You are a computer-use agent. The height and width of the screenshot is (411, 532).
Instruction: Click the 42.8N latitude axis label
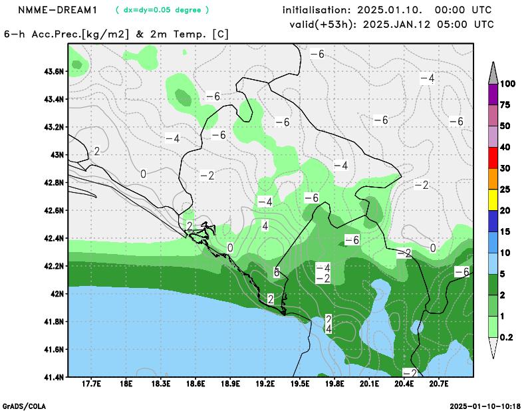54,183
